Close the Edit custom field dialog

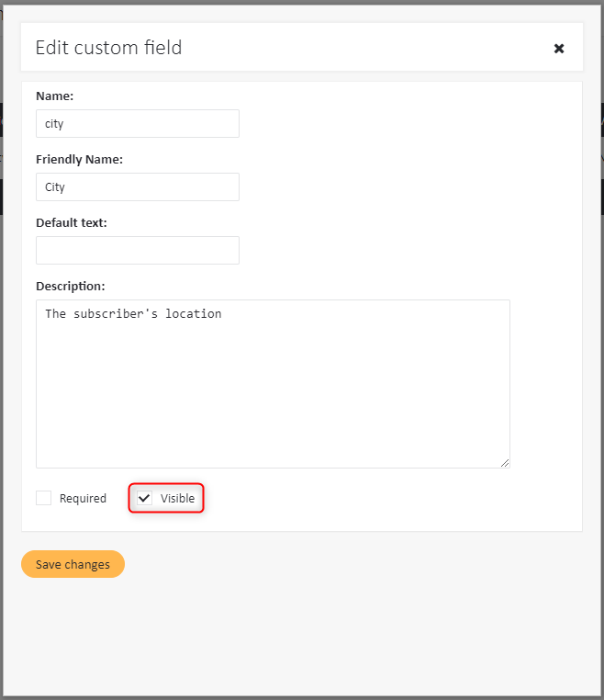pos(558,48)
